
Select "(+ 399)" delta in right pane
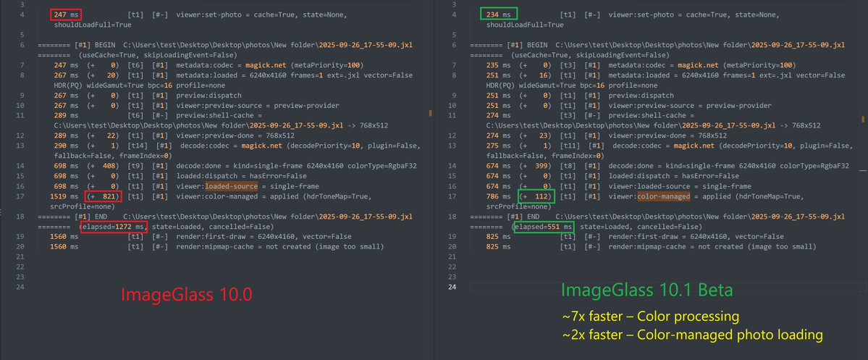tap(536, 166)
